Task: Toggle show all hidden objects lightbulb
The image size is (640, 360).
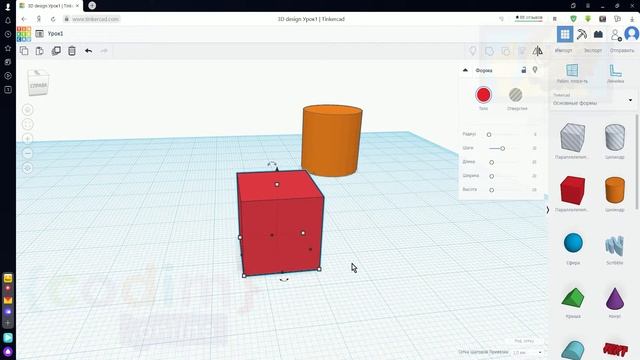Action: [473, 51]
